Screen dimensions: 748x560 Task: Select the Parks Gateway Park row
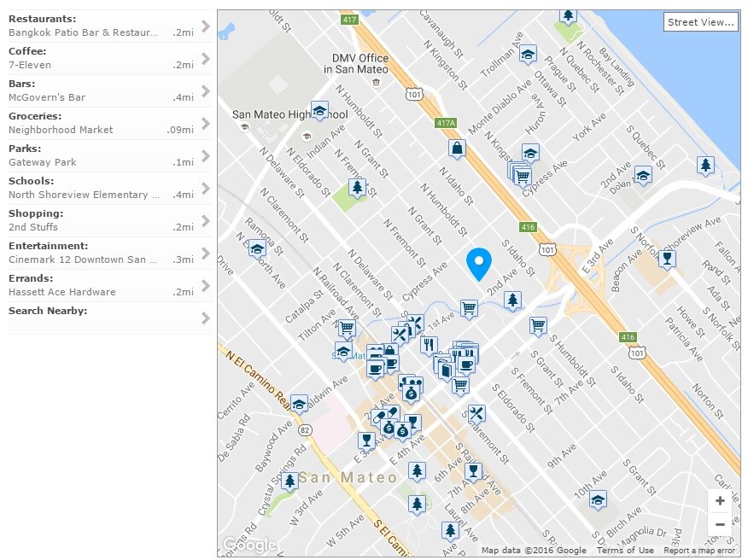pyautogui.click(x=102, y=155)
